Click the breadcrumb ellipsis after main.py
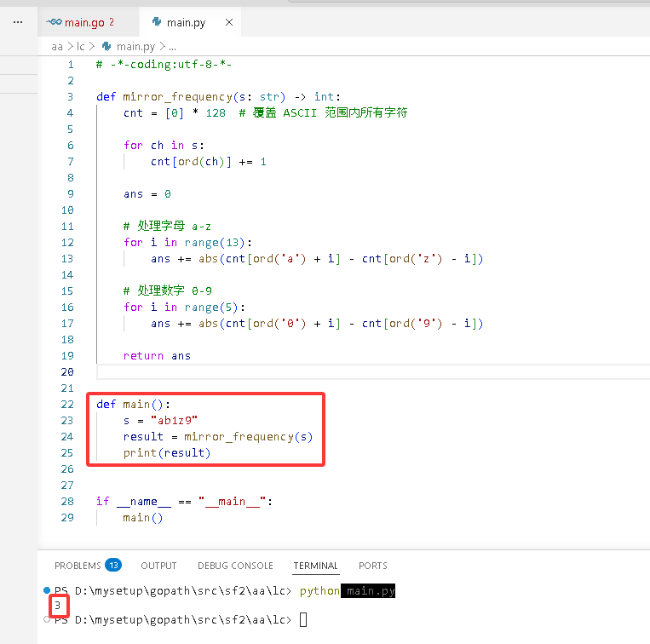The width and height of the screenshot is (650, 644). tap(172, 47)
